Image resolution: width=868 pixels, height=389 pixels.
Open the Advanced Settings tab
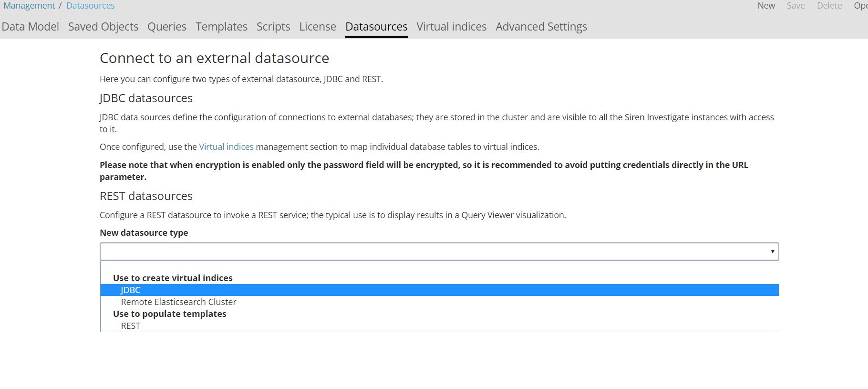(x=541, y=27)
